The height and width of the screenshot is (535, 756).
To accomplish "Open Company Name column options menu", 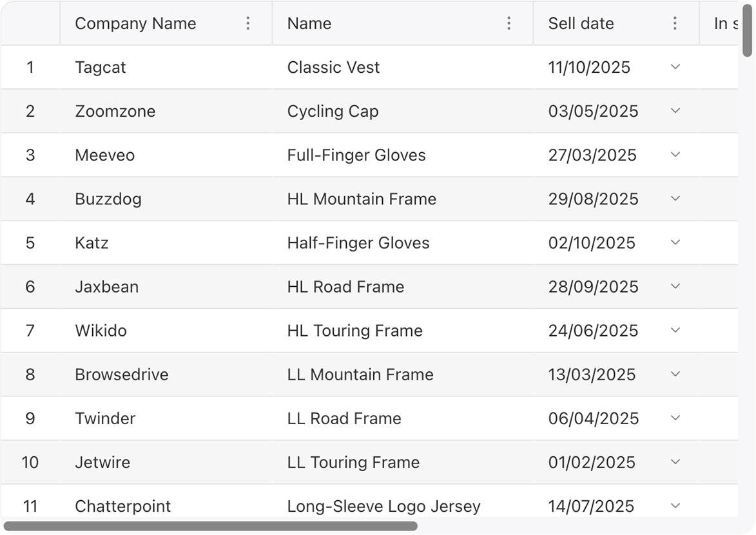I will click(x=248, y=23).
